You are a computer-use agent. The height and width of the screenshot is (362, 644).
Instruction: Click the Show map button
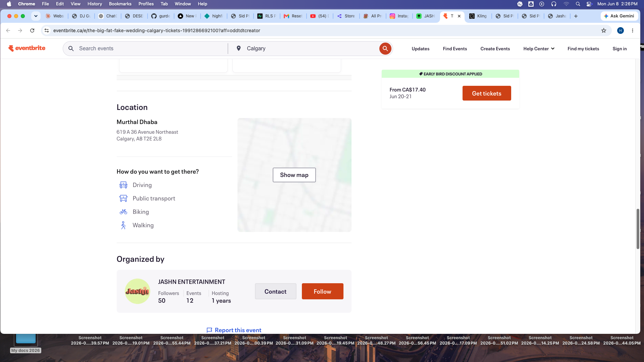coord(294,175)
